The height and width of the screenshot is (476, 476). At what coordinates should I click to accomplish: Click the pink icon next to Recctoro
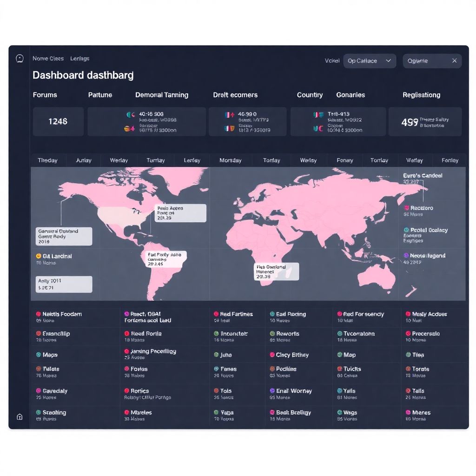click(407, 208)
